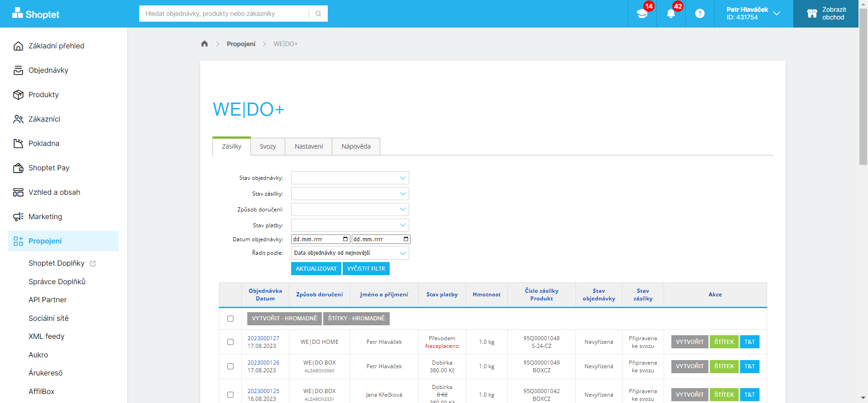Sort by Hmotnost column header
Viewport: 868px width, 403px height.
487,295
